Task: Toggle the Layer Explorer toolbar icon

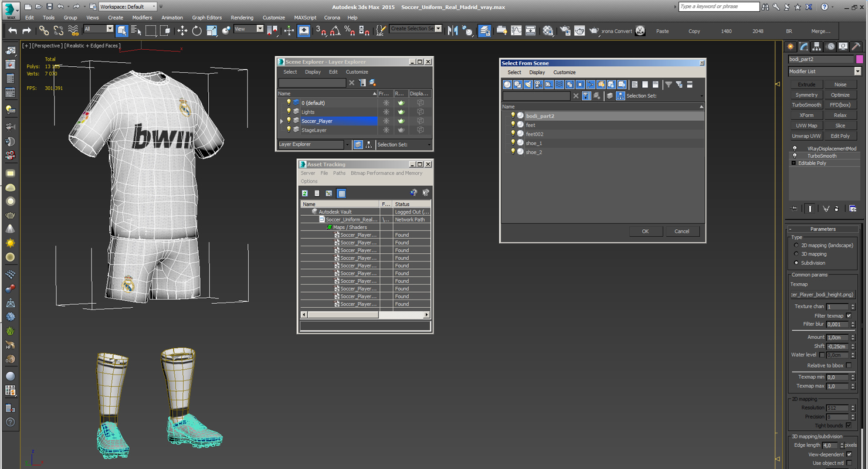Action: (484, 30)
